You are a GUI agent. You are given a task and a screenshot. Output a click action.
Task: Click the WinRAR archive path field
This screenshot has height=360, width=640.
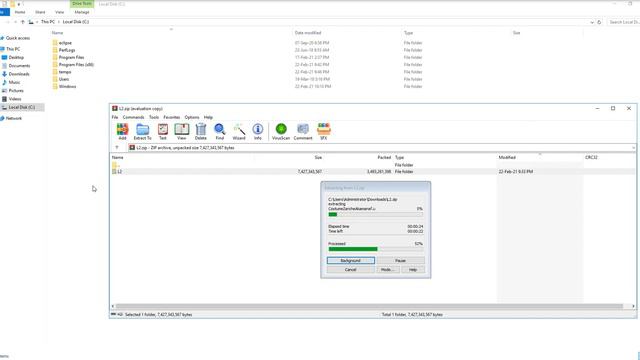(382, 148)
